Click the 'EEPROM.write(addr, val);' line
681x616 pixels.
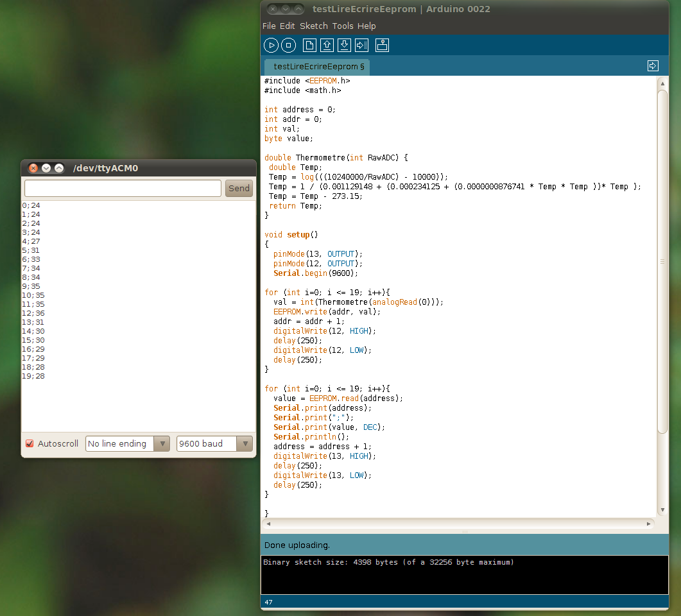327,312
